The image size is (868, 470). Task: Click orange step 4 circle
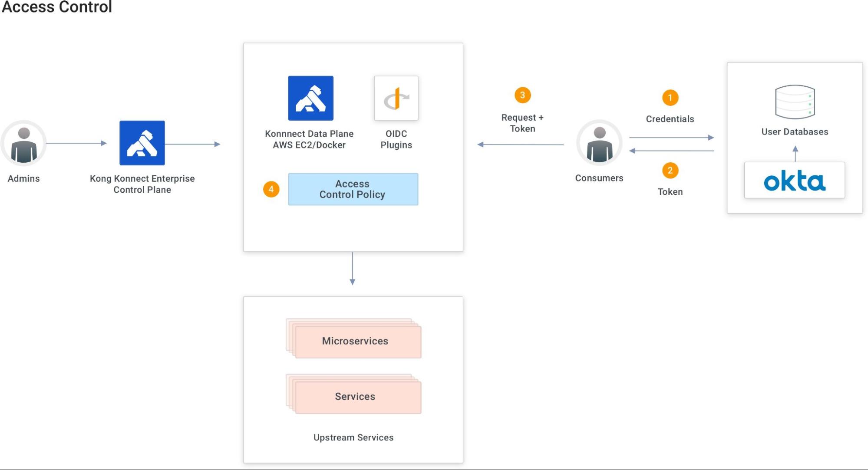pyautogui.click(x=271, y=189)
